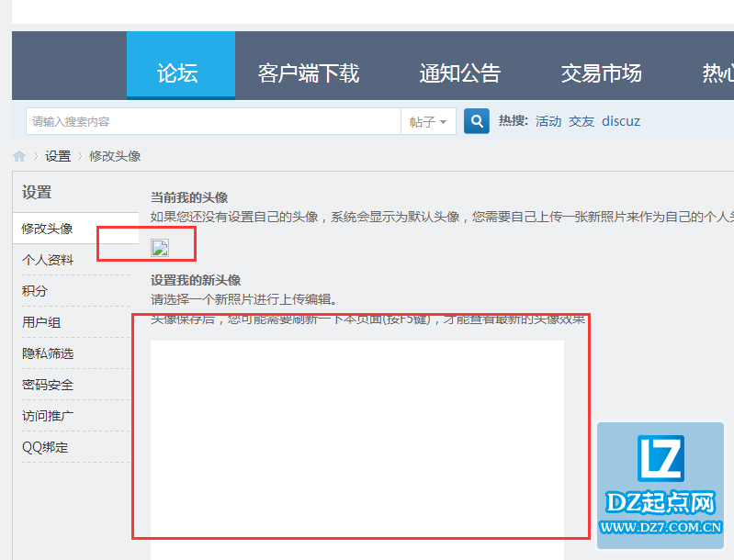Click the search input field
Screen dimensions: 734x560
[213, 121]
